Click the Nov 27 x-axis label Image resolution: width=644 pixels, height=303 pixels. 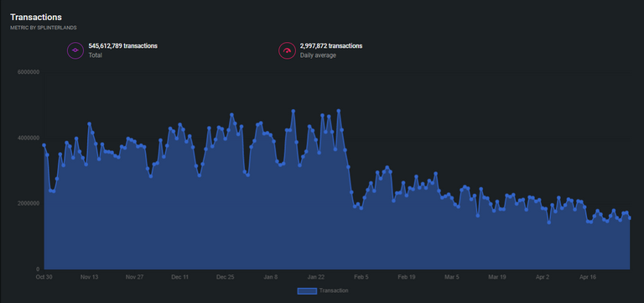click(x=134, y=277)
